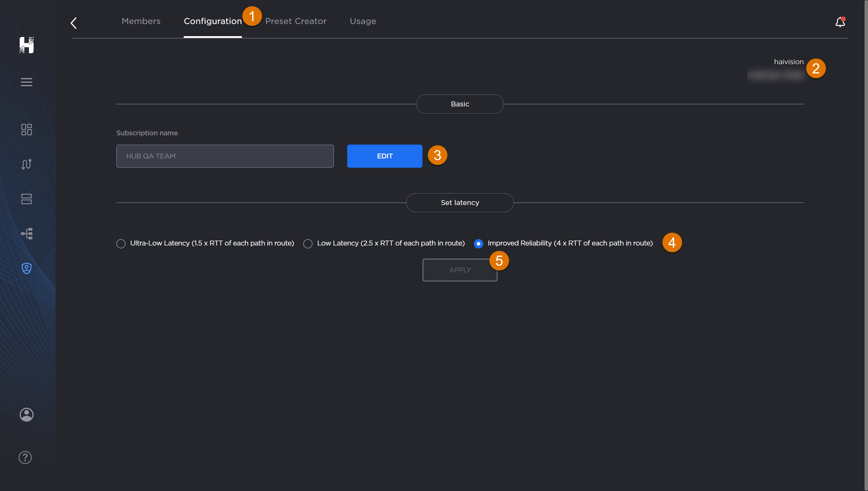The height and width of the screenshot is (491, 868).
Task: Click the Haivision logo in the sidebar
Action: [x=27, y=45]
